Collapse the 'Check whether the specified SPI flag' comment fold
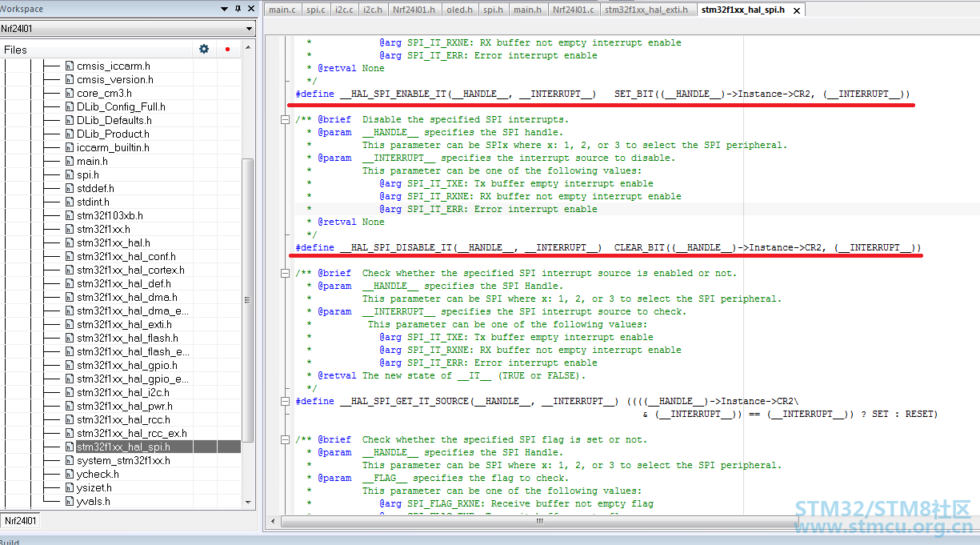 coord(285,439)
